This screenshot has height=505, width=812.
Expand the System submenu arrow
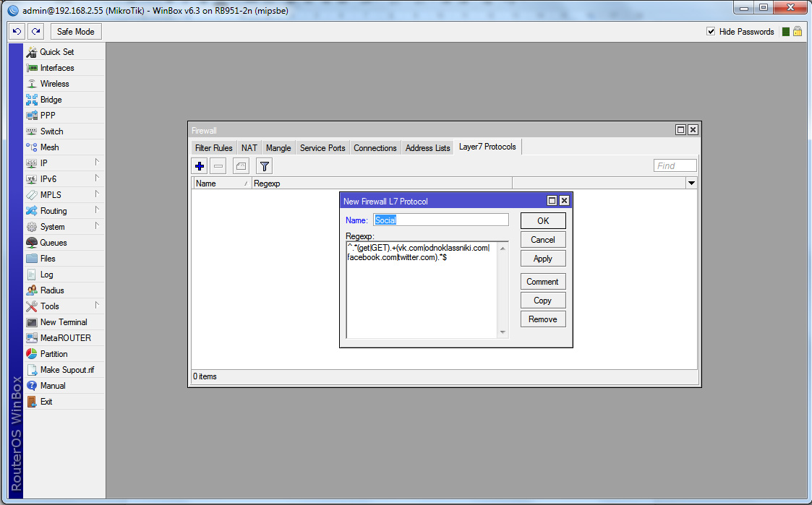[97, 226]
